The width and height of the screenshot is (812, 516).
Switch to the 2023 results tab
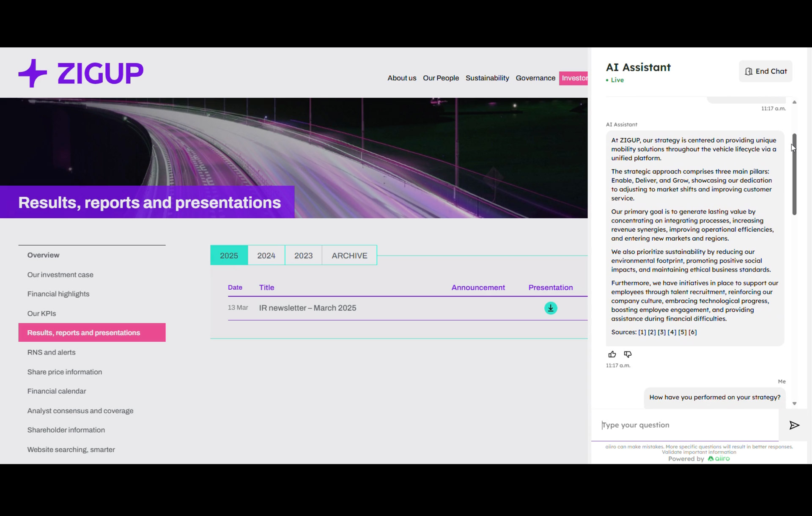pos(303,255)
